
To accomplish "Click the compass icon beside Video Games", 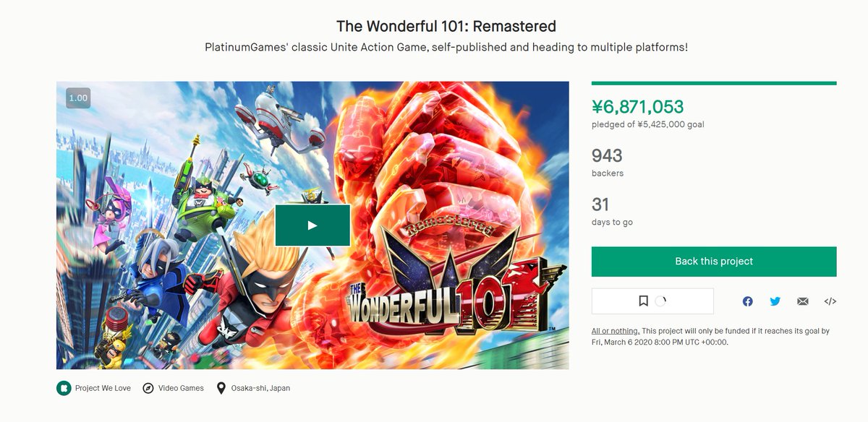I will (148, 388).
